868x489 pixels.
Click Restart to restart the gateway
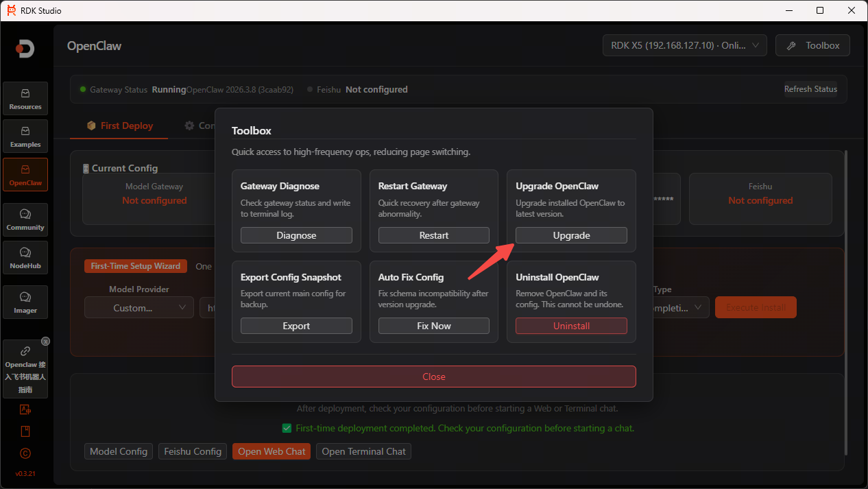click(434, 235)
